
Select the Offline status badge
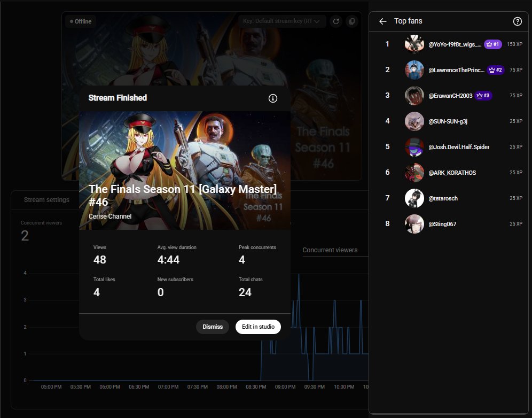tap(81, 21)
